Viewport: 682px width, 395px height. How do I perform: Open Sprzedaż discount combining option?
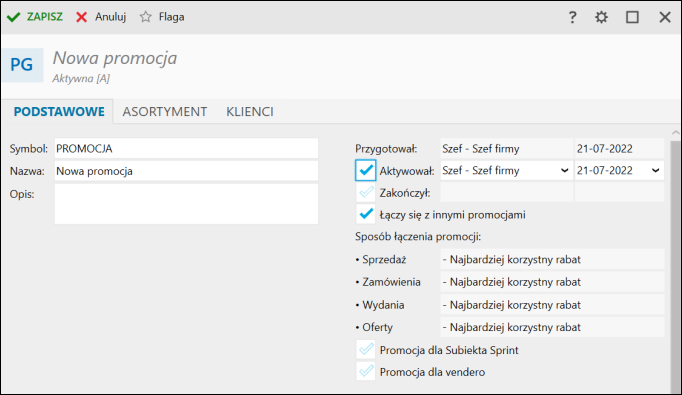point(552,259)
